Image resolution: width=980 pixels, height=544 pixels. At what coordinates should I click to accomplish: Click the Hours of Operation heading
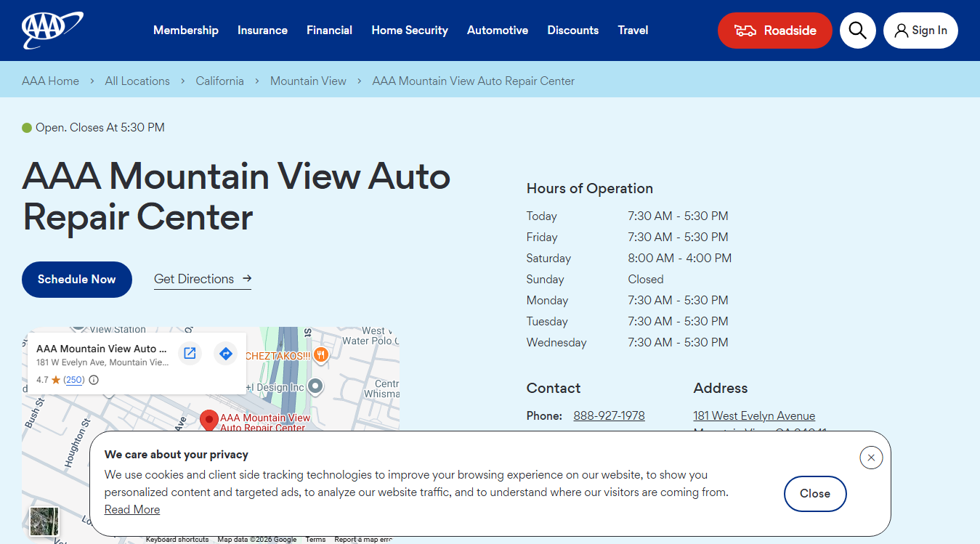[590, 189]
